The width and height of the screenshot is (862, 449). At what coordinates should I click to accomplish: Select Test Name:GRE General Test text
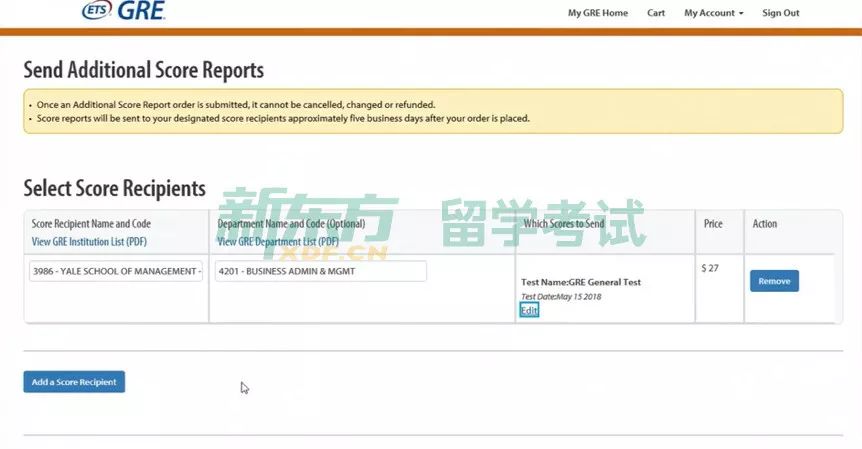coord(581,282)
